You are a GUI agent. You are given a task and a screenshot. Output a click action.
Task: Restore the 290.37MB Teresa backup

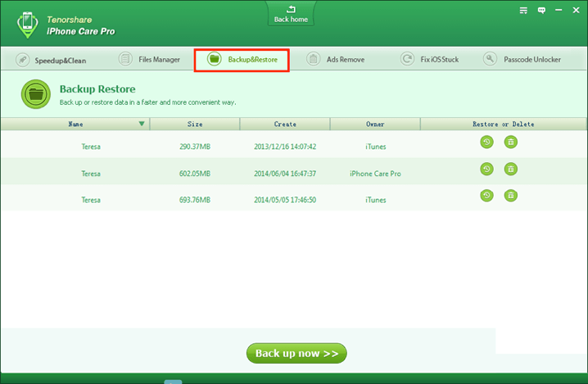coord(486,142)
